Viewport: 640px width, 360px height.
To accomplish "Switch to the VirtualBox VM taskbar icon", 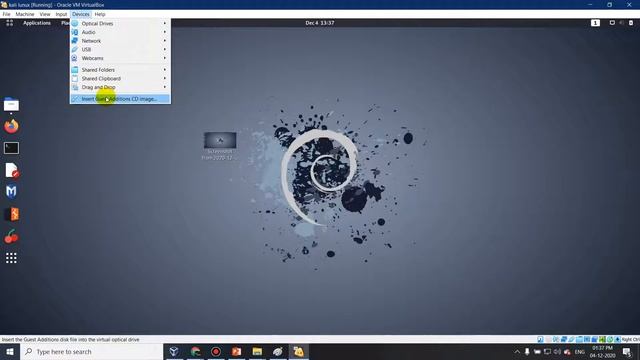I will tap(298, 352).
